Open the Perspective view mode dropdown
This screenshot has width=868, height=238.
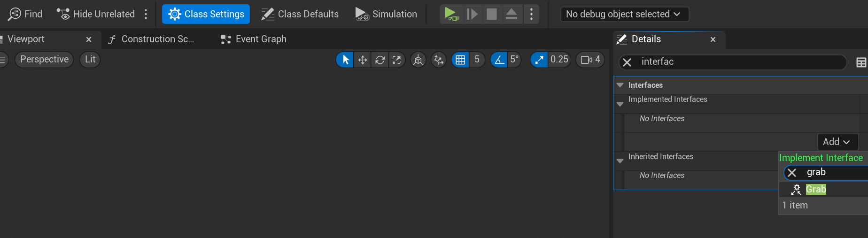[44, 60]
